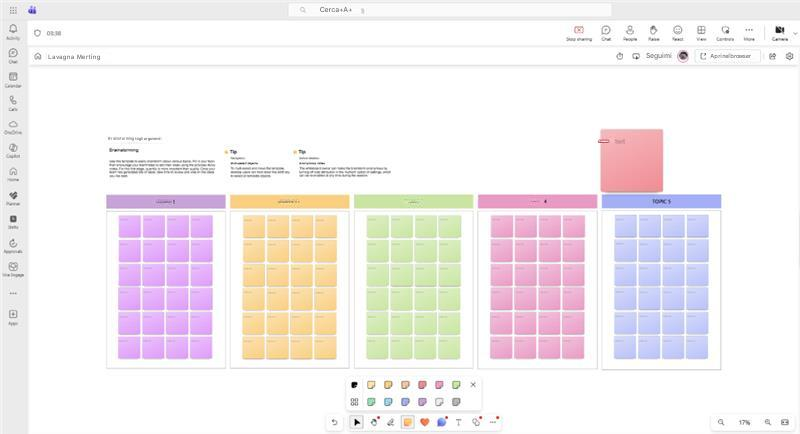The width and height of the screenshot is (800, 434).
Task: Open the app launcher grid
Action: (x=13, y=10)
